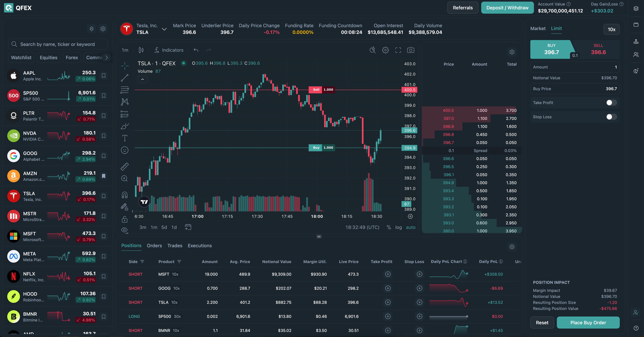Expand the Tesla ticker dropdown

tap(164, 29)
